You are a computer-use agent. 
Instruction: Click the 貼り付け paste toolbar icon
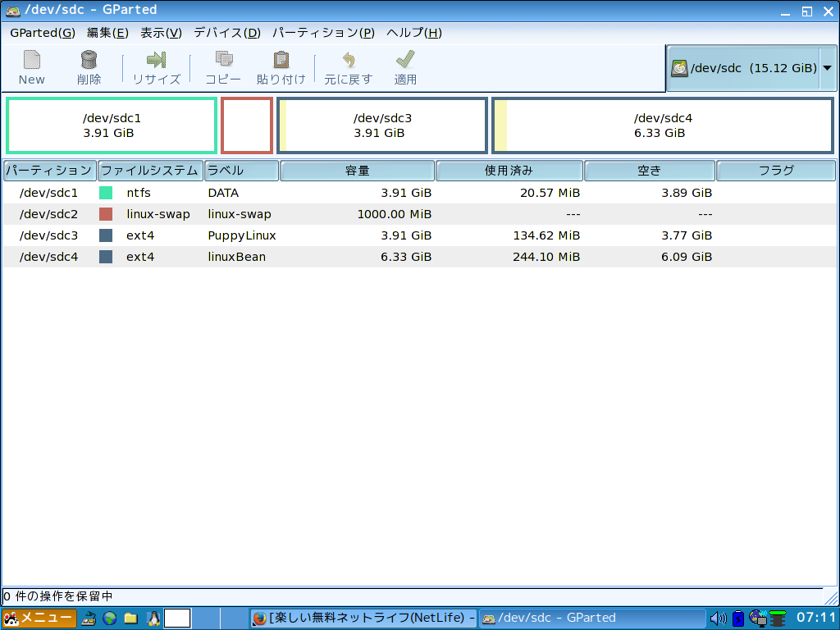(281, 59)
